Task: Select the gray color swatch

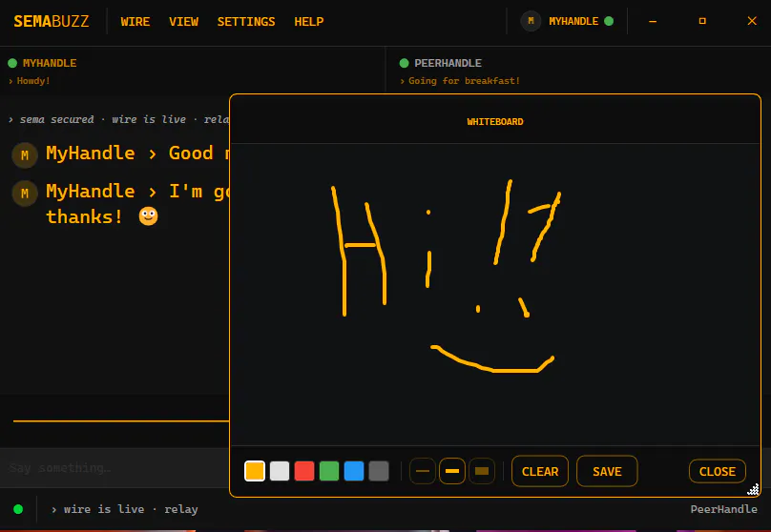Action: click(x=379, y=471)
